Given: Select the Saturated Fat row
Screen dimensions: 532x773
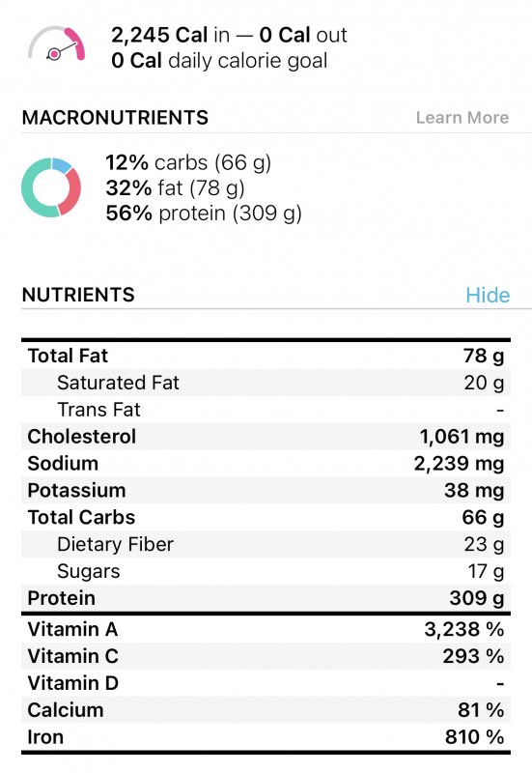Looking at the screenshot, I should pos(266,383).
